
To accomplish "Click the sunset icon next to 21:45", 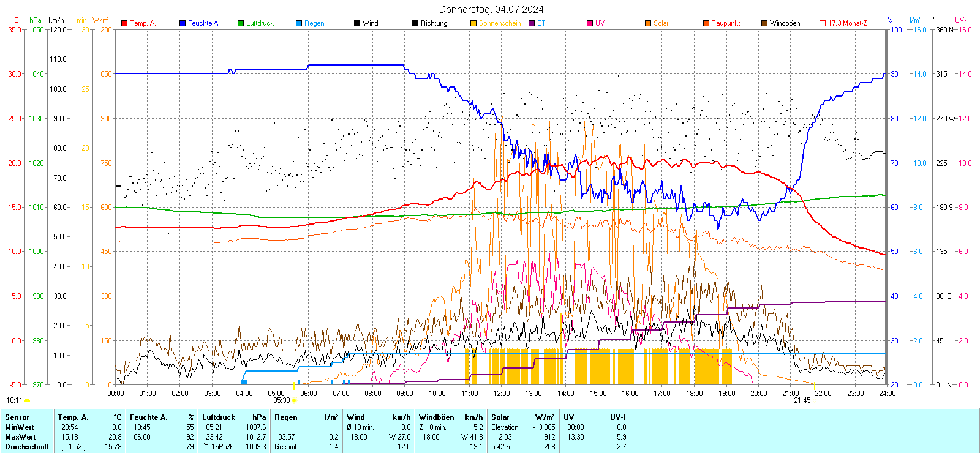I will pyautogui.click(x=815, y=400).
